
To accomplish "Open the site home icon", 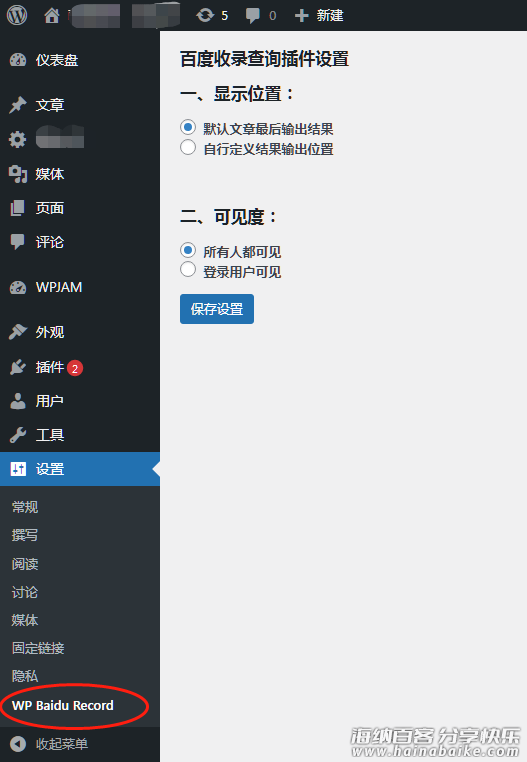I will click(x=52, y=16).
